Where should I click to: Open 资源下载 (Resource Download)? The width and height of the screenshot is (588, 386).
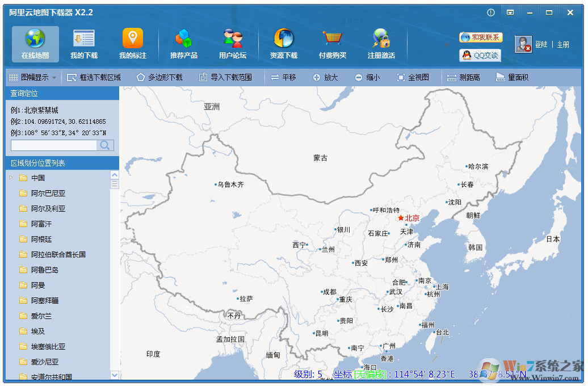pos(284,44)
